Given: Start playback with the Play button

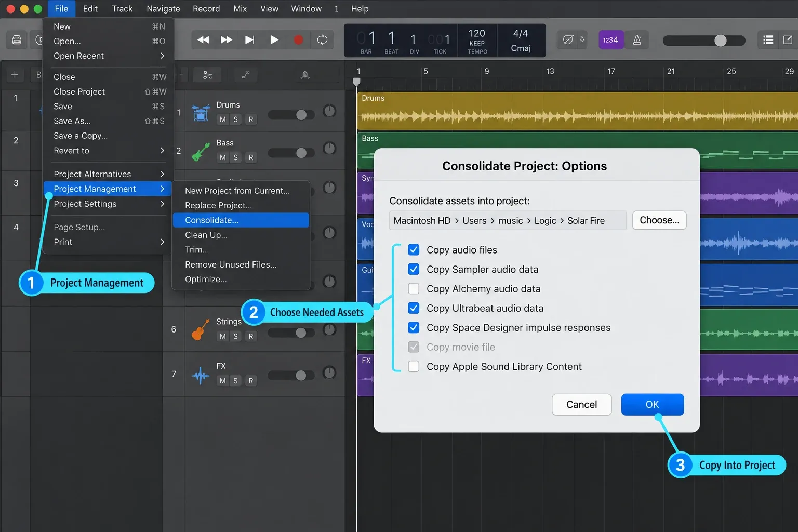Looking at the screenshot, I should tap(274, 40).
